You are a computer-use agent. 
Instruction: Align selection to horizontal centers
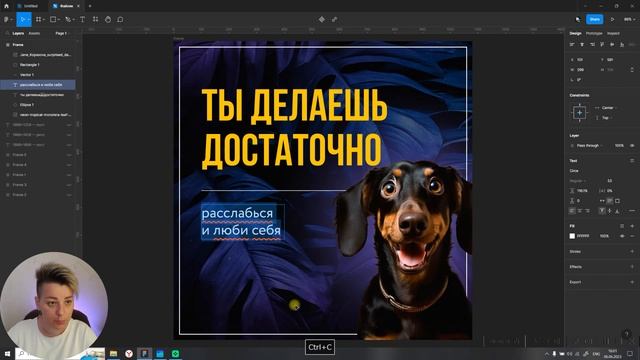(x=582, y=44)
